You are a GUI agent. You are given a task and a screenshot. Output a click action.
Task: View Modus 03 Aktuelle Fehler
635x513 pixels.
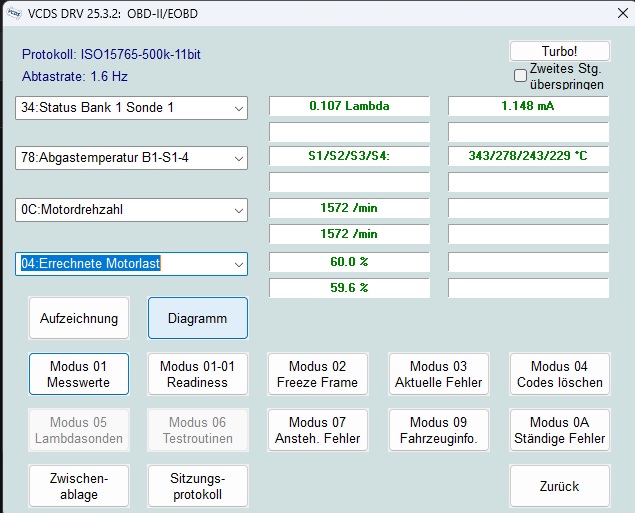coord(438,374)
